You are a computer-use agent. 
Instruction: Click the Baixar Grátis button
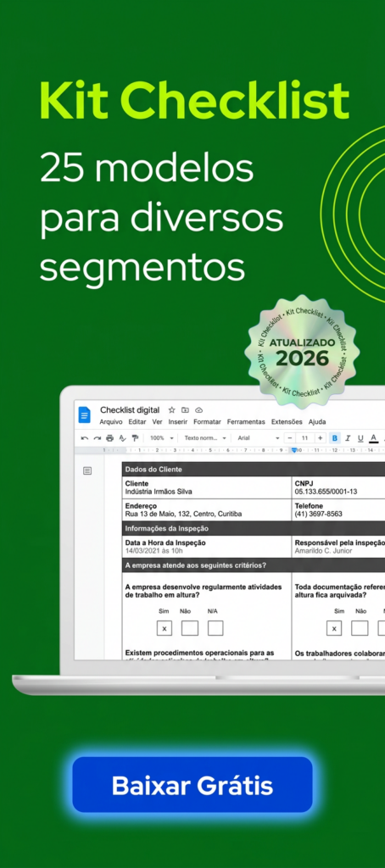pos(192,784)
